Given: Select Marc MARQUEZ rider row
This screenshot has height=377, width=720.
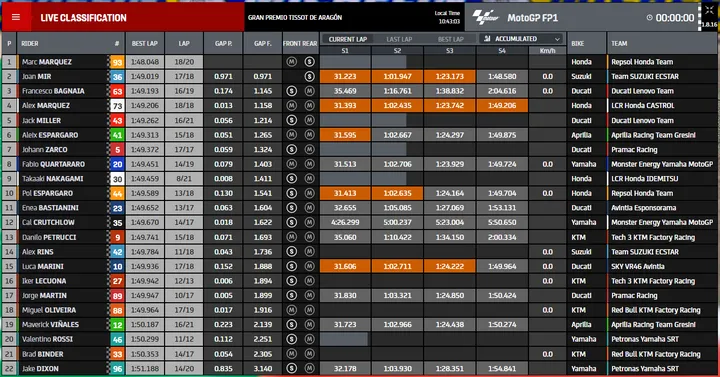Looking at the screenshot, I should point(359,62).
